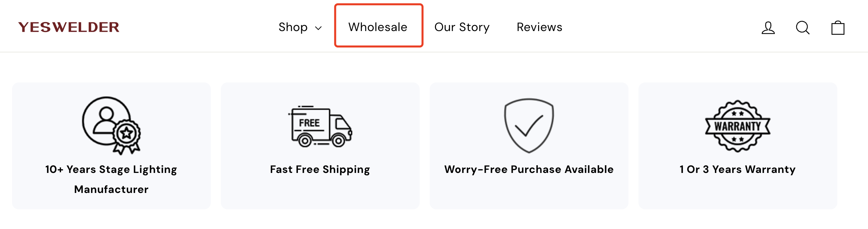The height and width of the screenshot is (229, 868).
Task: Click the '1 Or 3 Years Warranty' text
Action: click(737, 169)
